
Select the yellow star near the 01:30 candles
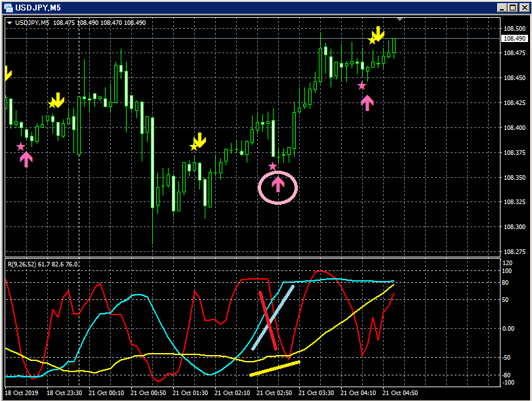pyautogui.click(x=194, y=147)
